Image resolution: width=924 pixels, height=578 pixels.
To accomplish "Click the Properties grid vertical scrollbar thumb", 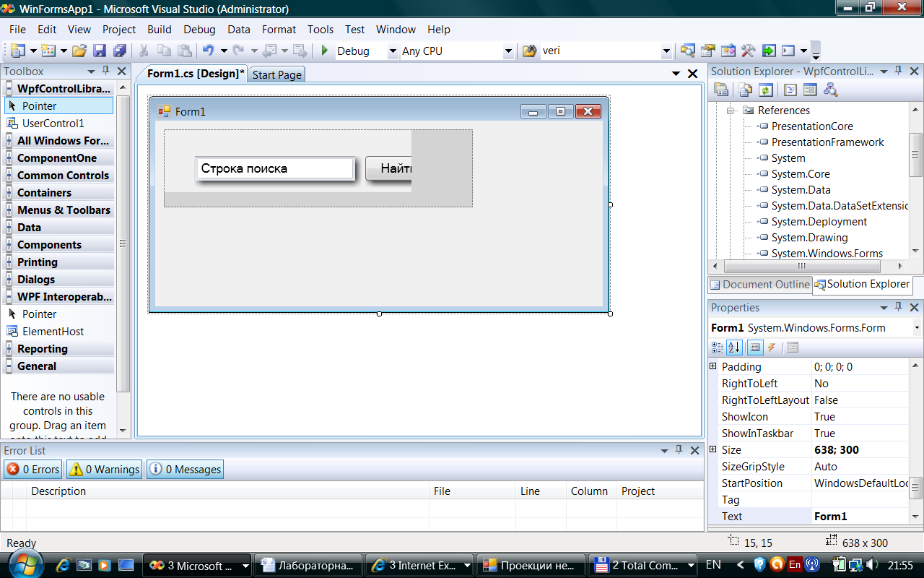I will (916, 488).
